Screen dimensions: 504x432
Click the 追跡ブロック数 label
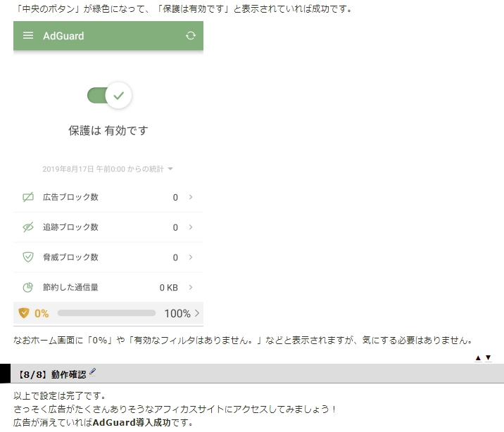point(70,227)
